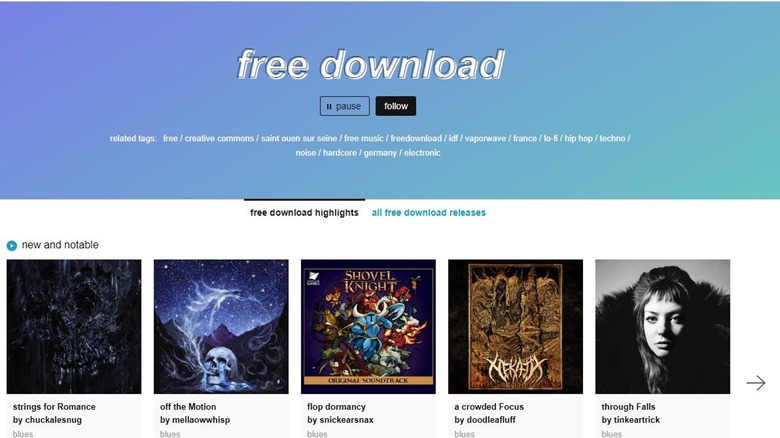The width and height of the screenshot is (780, 438).
Task: Open the saint ouen sur seine tag
Action: pos(298,138)
